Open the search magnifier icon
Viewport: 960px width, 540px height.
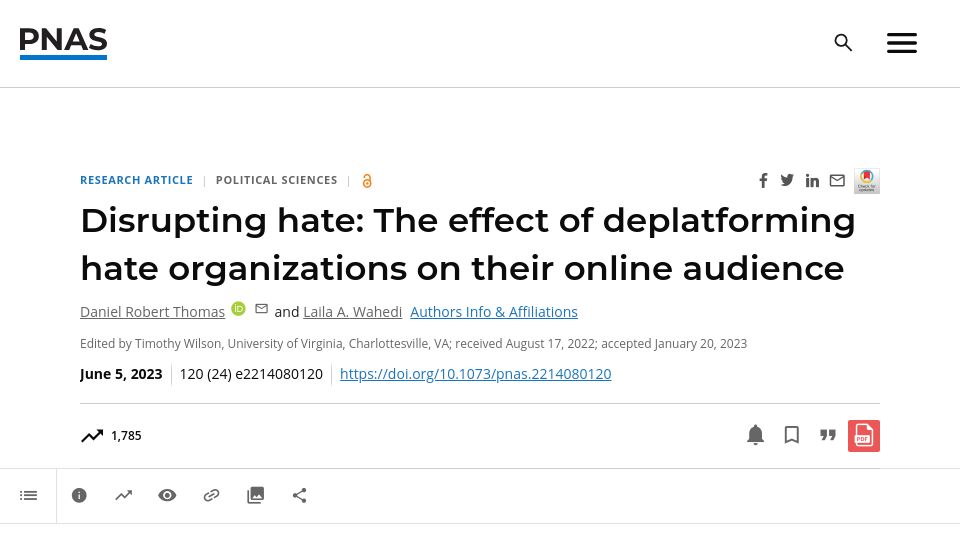[x=843, y=43]
